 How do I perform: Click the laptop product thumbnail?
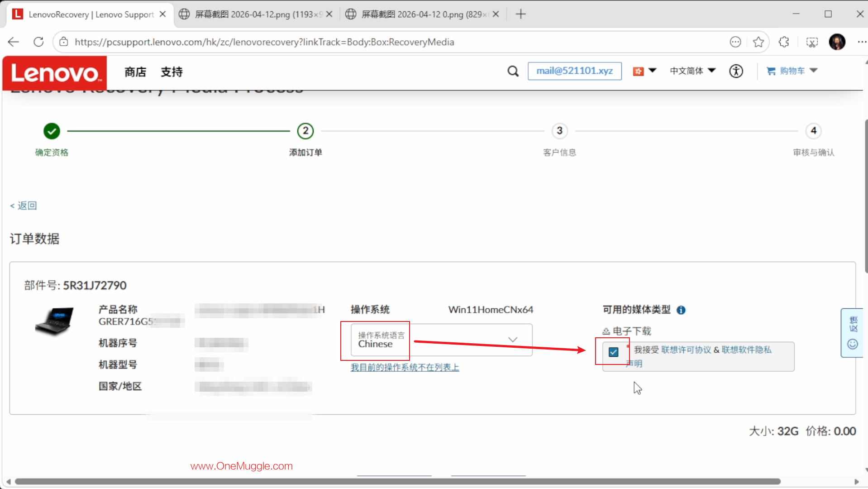55,321
